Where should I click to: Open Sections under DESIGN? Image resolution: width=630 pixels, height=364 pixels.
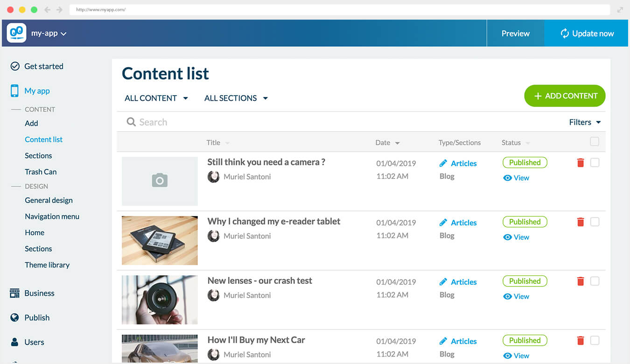(x=38, y=249)
